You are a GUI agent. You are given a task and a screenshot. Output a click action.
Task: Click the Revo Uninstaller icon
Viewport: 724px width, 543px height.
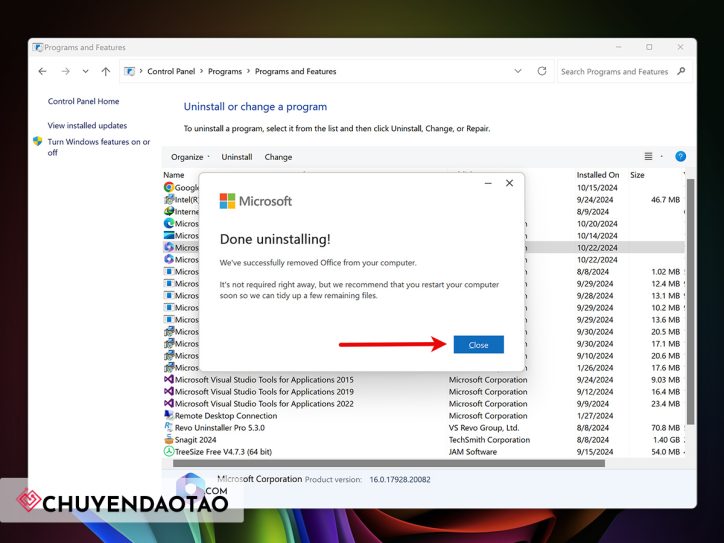169,427
